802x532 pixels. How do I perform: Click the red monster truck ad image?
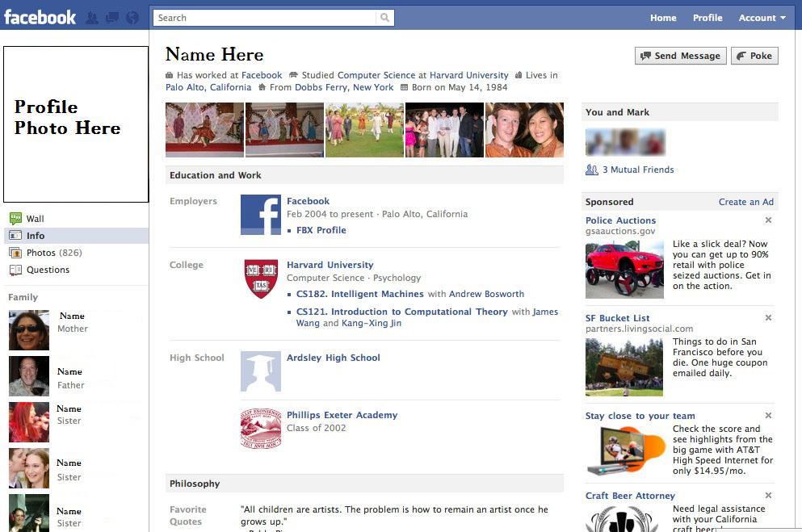(x=624, y=270)
